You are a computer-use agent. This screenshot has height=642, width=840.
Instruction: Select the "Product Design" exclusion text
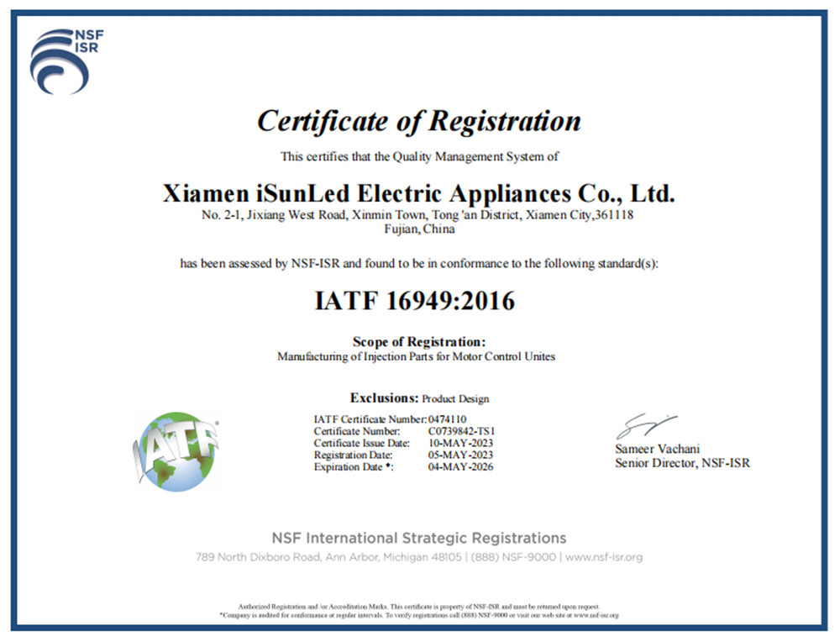[455, 398]
